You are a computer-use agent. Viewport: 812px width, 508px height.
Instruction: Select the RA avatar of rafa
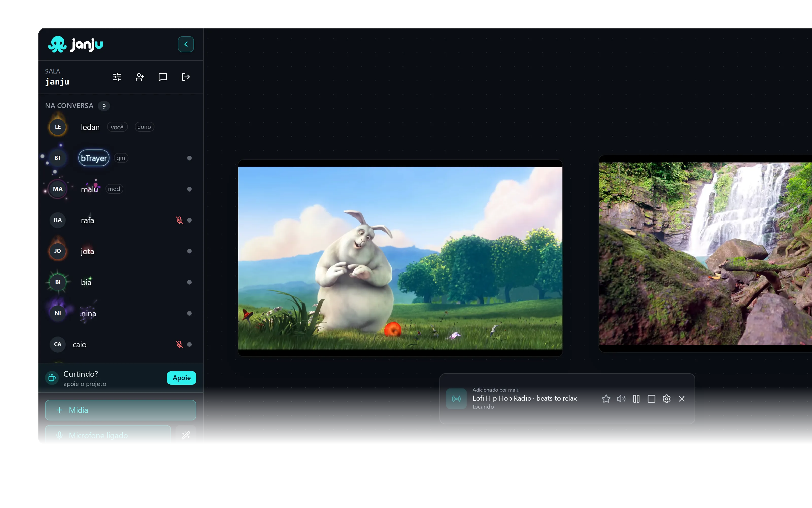(58, 220)
